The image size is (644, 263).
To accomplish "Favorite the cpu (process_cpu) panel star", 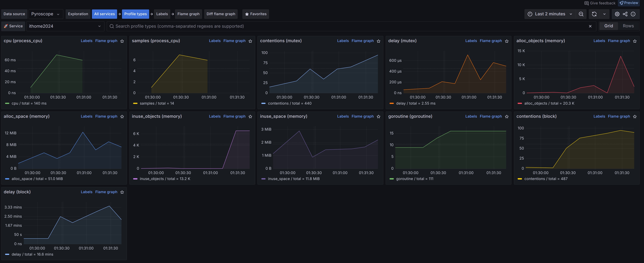I will [122, 41].
